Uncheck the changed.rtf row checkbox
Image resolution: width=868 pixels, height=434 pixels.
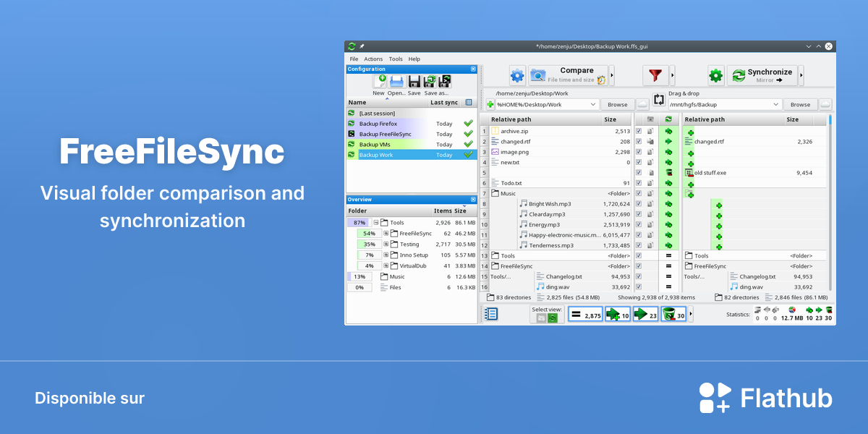639,142
